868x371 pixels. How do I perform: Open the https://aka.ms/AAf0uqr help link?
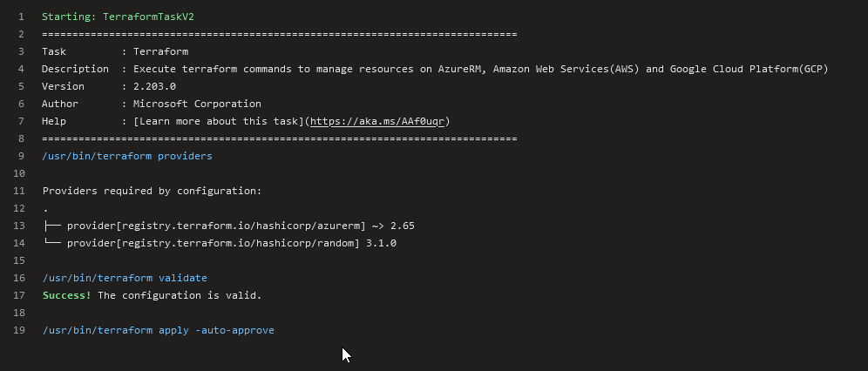tap(377, 121)
